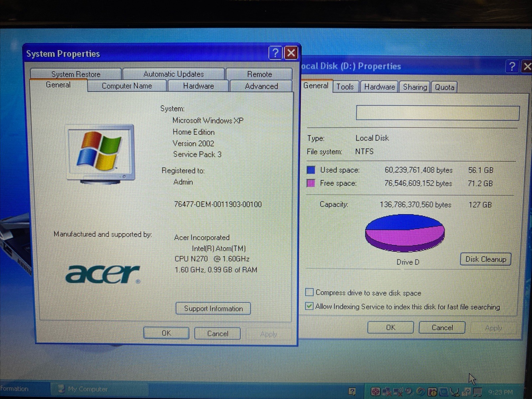The height and width of the screenshot is (399, 532).
Task: Click the 'NTFS' file system value
Action: [364, 151]
